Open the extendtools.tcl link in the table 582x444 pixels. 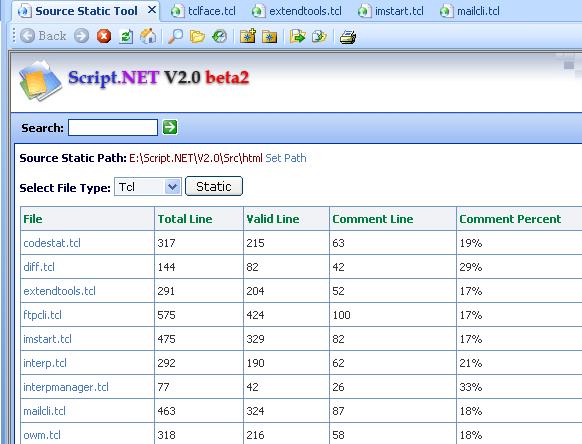coord(59,291)
